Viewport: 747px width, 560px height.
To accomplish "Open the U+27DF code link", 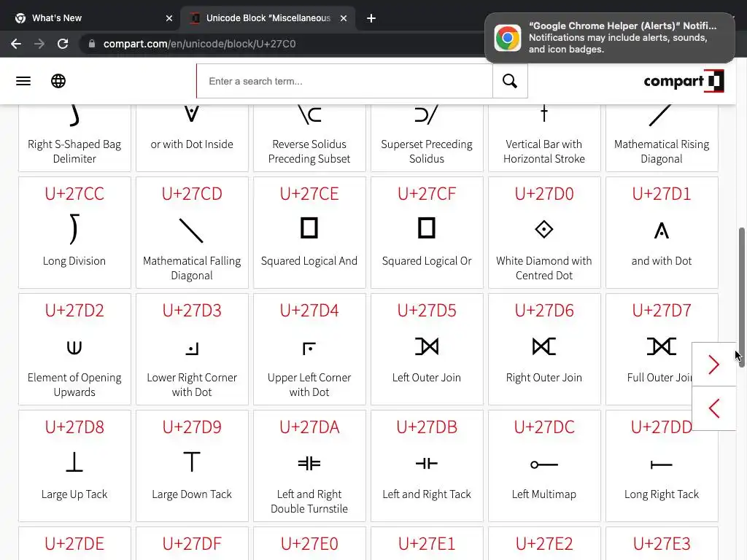I will [192, 544].
